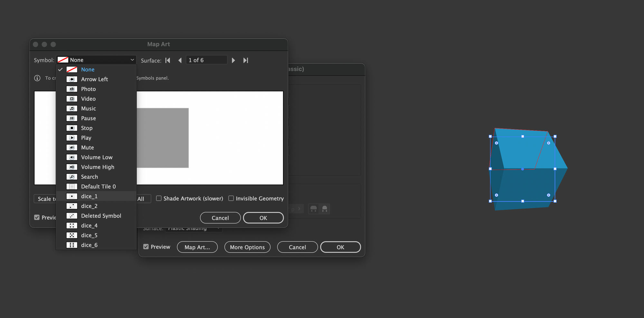Click the Music note symbol icon
Image resolution: width=644 pixels, height=318 pixels.
pos(72,108)
